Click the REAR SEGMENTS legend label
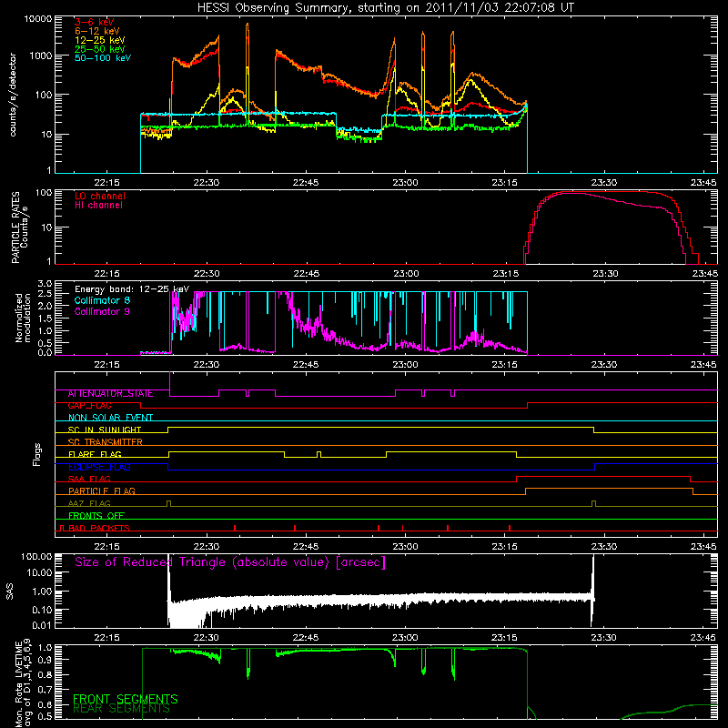The width and height of the screenshot is (728, 728). point(121,709)
